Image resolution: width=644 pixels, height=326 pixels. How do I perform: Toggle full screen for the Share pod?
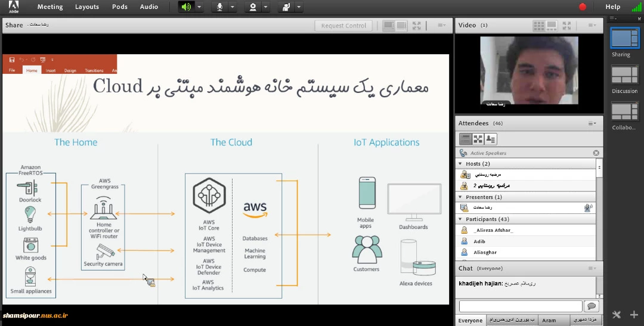(416, 26)
